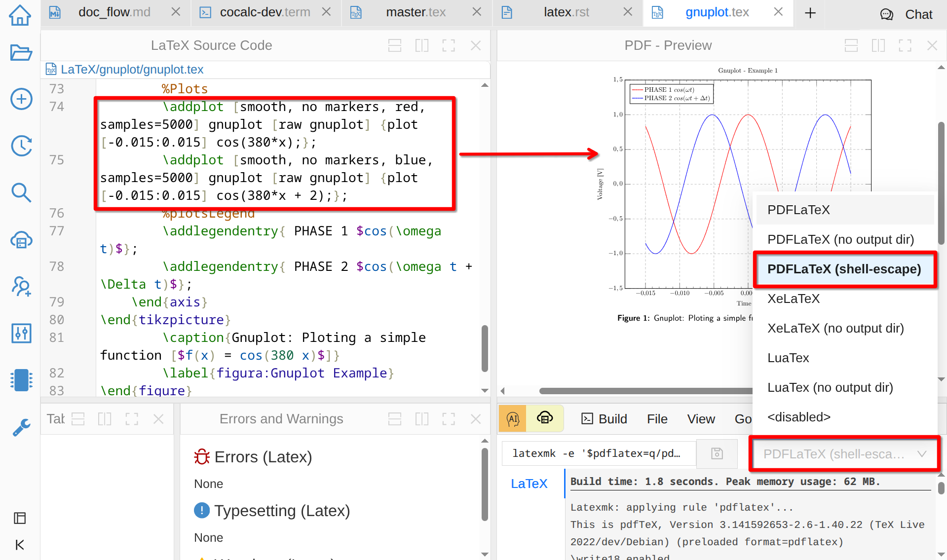947x560 pixels.
Task: Click the New file plus-circle icon
Action: tap(21, 99)
